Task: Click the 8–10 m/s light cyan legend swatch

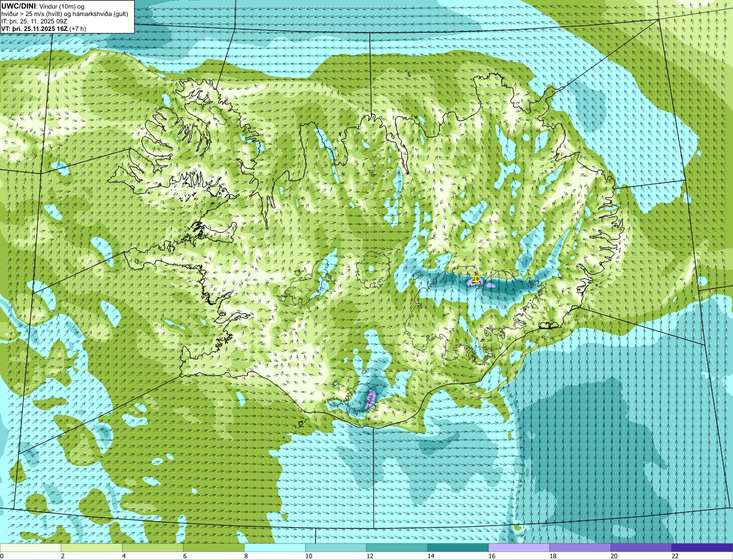Action: coord(275,547)
